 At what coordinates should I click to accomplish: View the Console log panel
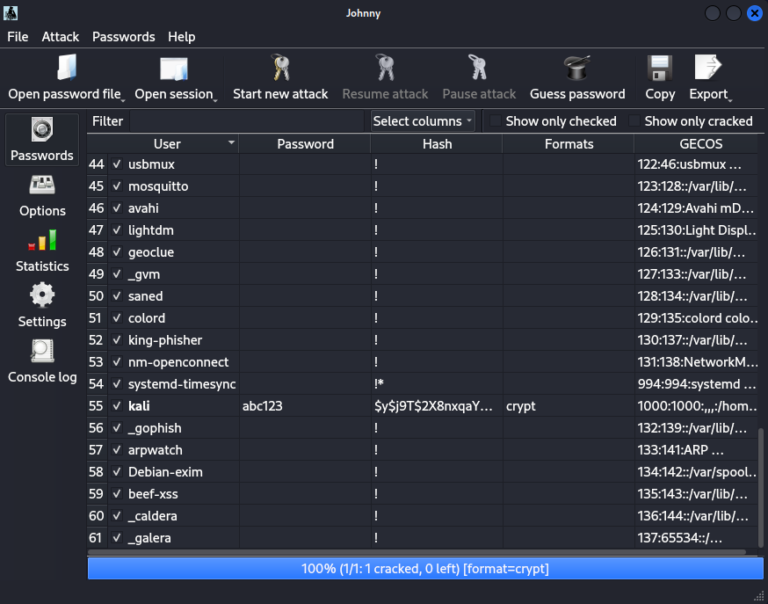pos(42,361)
